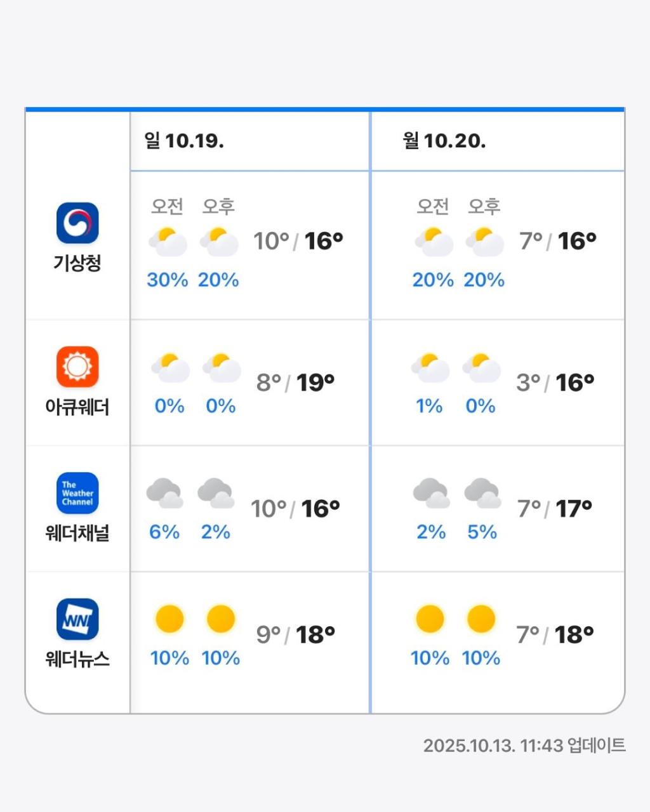Click 웨더뉴스 9°/18° temperature for 10.19
Image resolution: width=650 pixels, height=812 pixels.
coord(295,634)
